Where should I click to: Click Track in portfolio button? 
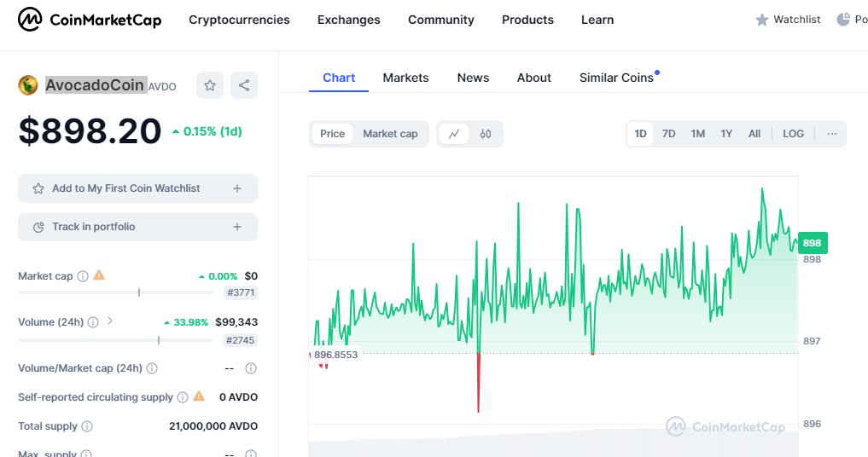138,227
